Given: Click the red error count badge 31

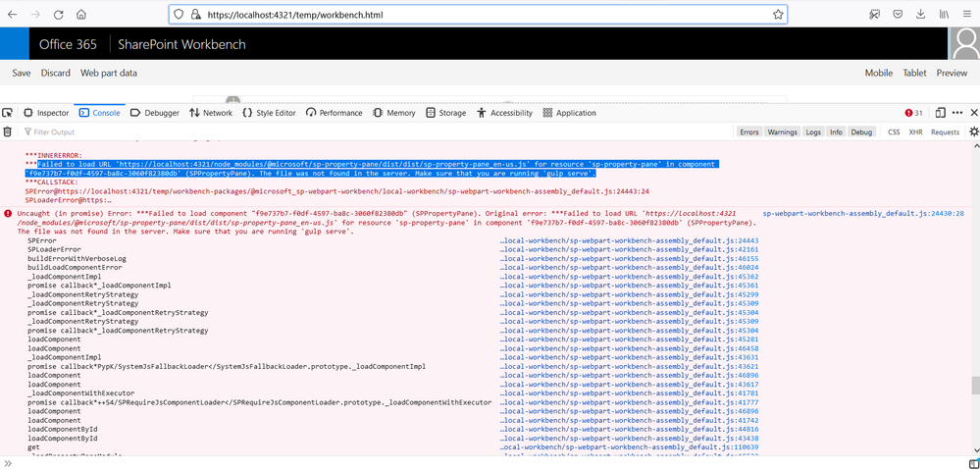Looking at the screenshot, I should click(913, 113).
